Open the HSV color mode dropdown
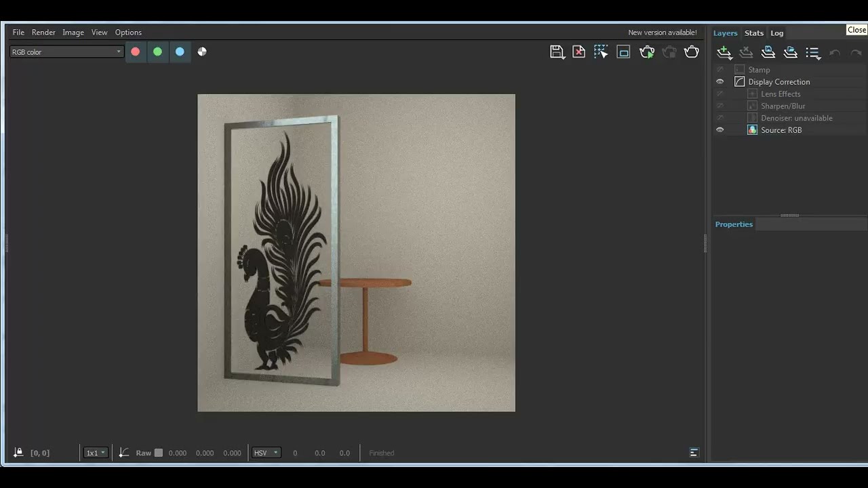This screenshot has width=868, height=488. [x=266, y=453]
